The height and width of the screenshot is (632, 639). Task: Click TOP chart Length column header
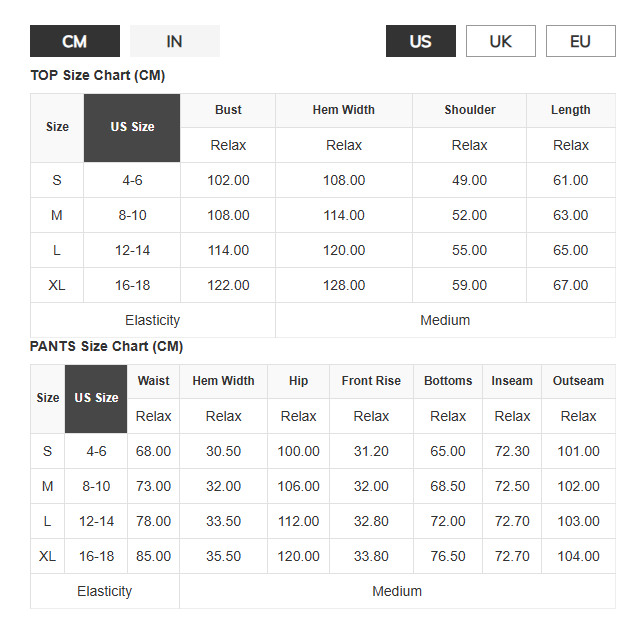(571, 110)
